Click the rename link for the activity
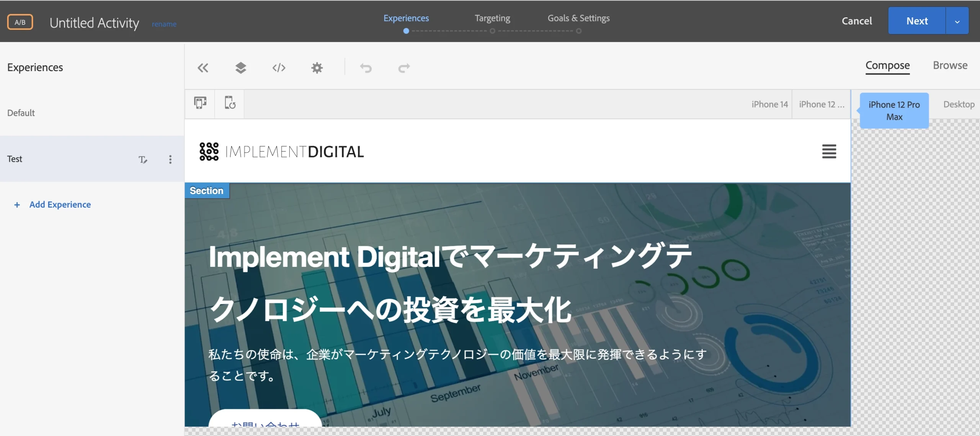The height and width of the screenshot is (436, 980). click(x=164, y=24)
